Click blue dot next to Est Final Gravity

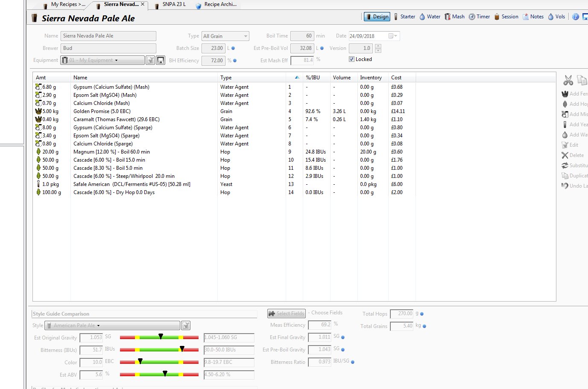pyautogui.click(x=343, y=337)
